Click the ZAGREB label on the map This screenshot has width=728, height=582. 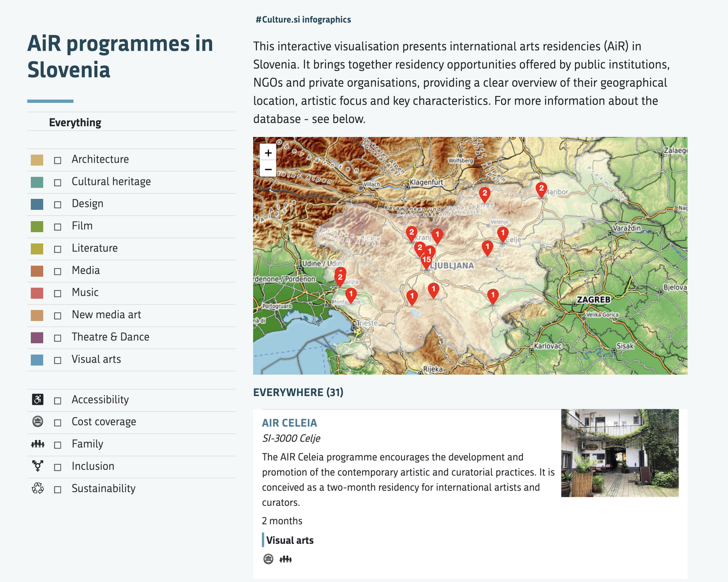(x=593, y=300)
